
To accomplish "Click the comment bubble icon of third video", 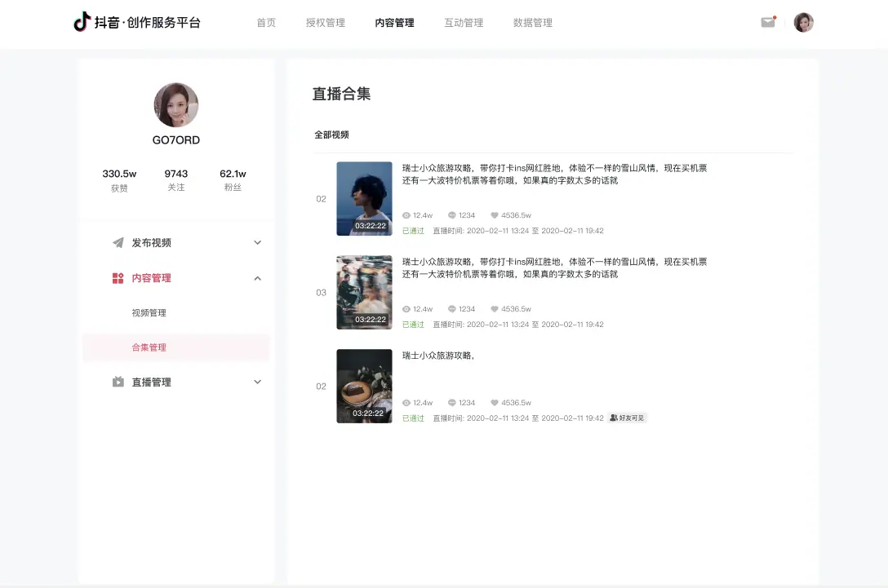I will [x=452, y=403].
